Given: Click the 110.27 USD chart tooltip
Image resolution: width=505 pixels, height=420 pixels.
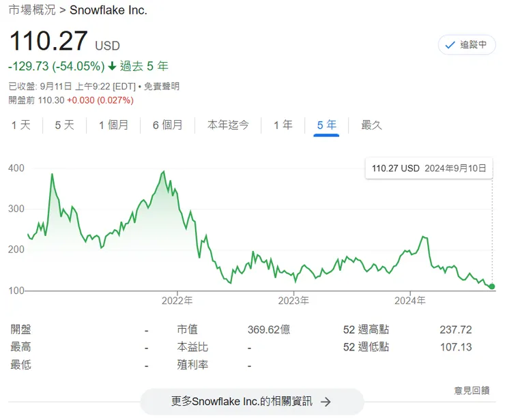Looking at the screenshot, I should (429, 168).
